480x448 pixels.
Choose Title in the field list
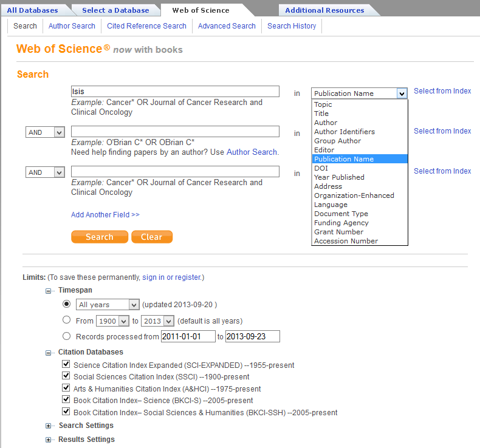coord(360,114)
